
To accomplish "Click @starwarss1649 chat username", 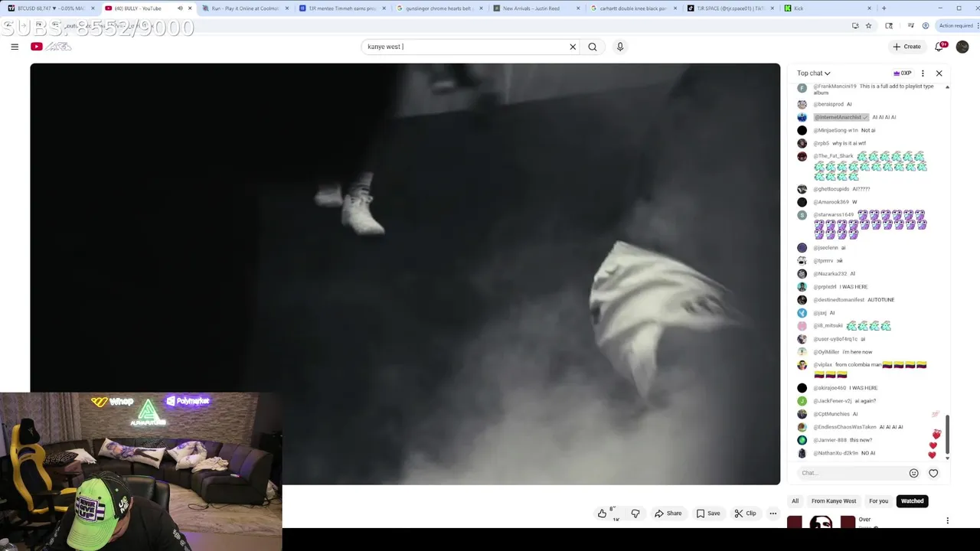I will [x=834, y=215].
